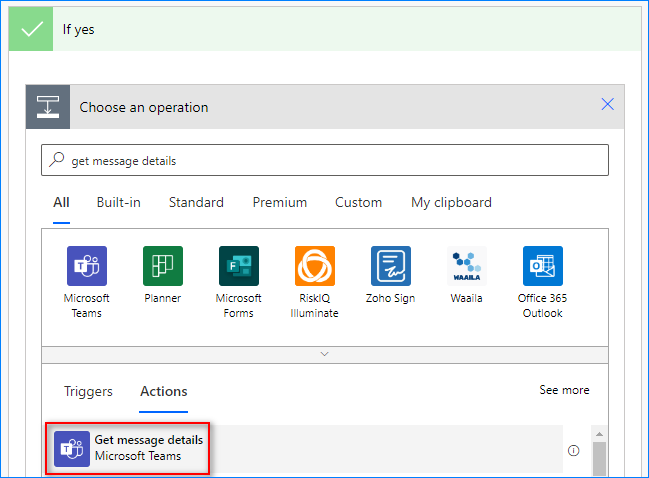Image resolution: width=649 pixels, height=478 pixels.
Task: Switch to the Custom tab
Action: click(x=358, y=202)
